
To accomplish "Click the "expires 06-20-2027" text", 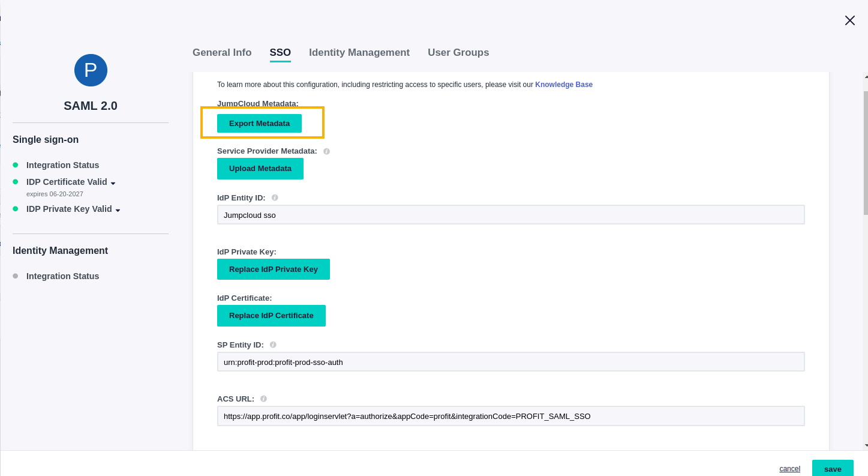I will coord(55,194).
